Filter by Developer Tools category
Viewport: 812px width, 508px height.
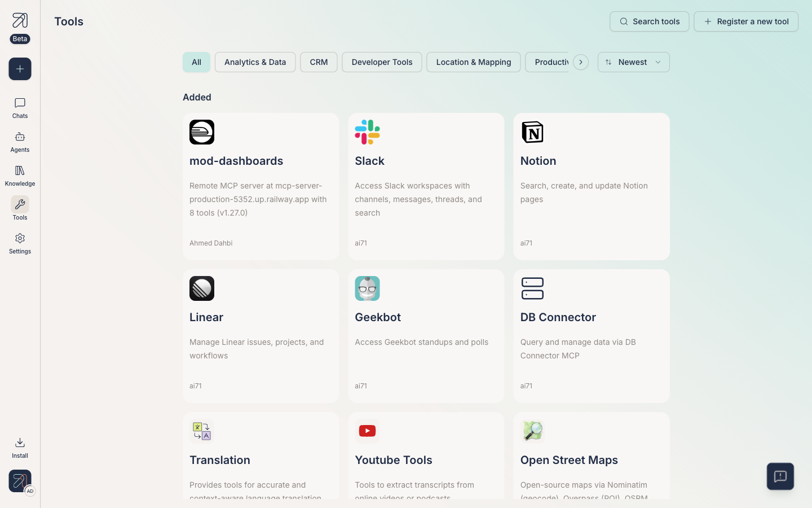pyautogui.click(x=382, y=62)
